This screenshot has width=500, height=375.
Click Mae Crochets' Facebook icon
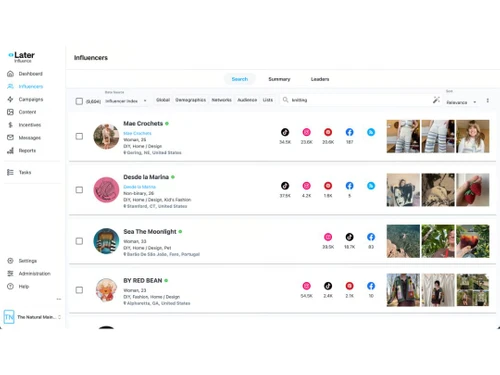point(349,132)
